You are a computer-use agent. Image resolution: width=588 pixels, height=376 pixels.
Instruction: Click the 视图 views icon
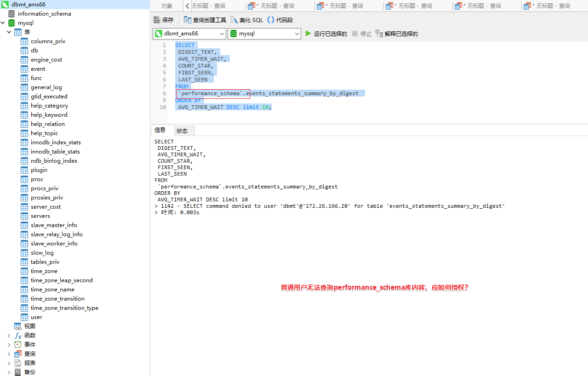tap(18, 326)
